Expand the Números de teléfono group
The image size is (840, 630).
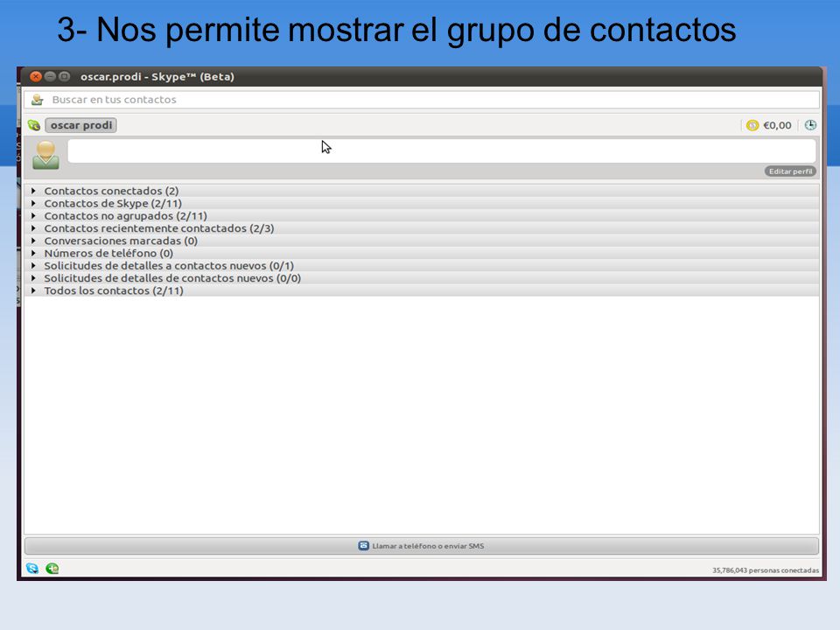click(33, 253)
